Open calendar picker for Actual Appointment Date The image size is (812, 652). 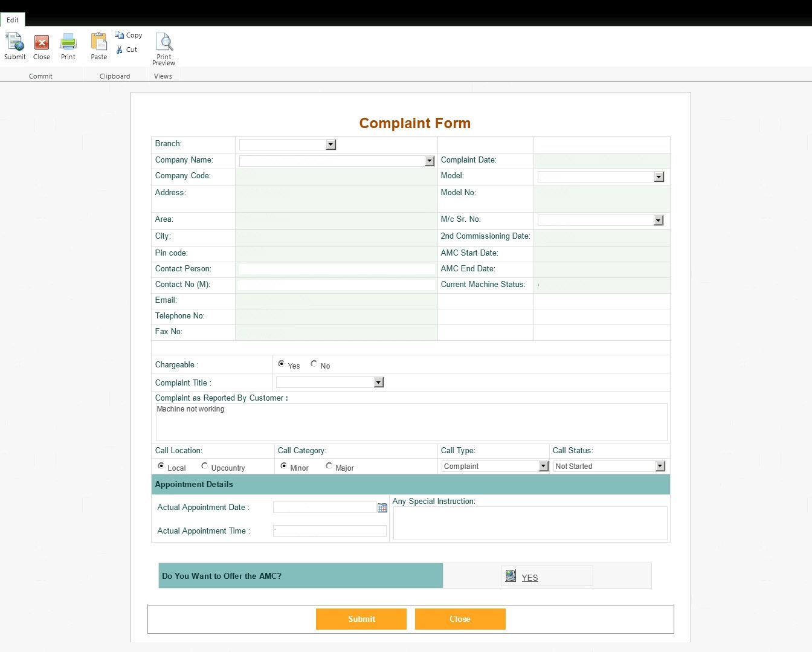pyautogui.click(x=382, y=508)
